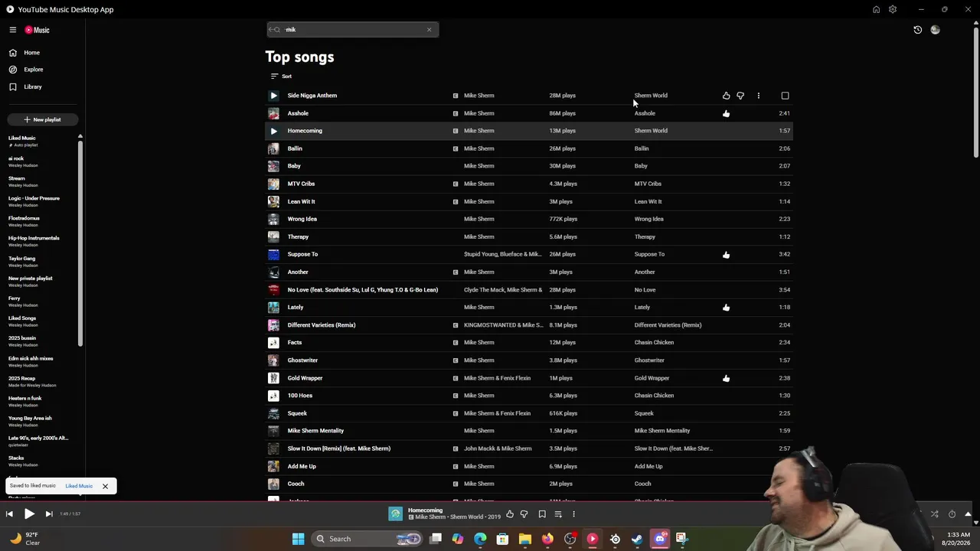980x551 pixels.
Task: Open more options for Side Nigga Anthem
Action: (758, 96)
